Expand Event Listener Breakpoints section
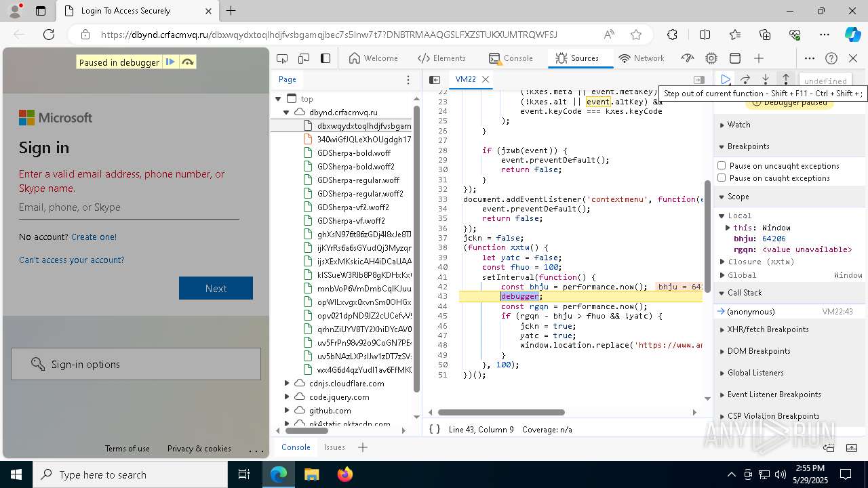The image size is (868, 488). click(790, 394)
